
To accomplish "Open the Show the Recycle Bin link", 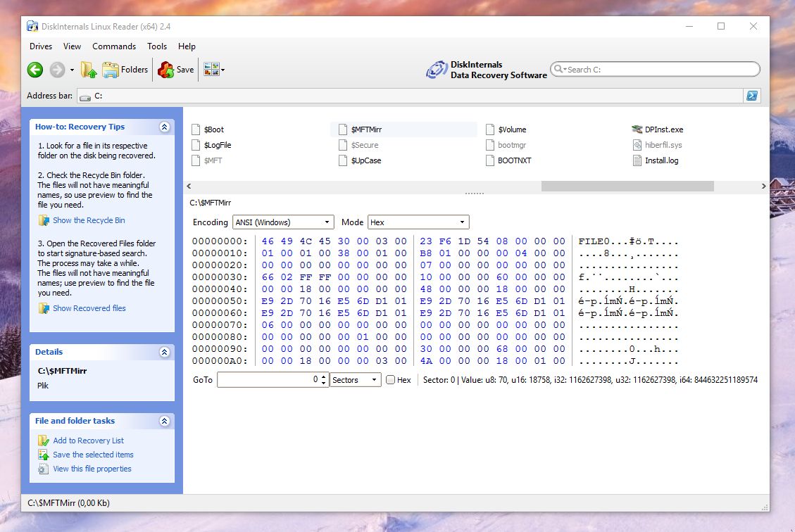I will (x=89, y=220).
